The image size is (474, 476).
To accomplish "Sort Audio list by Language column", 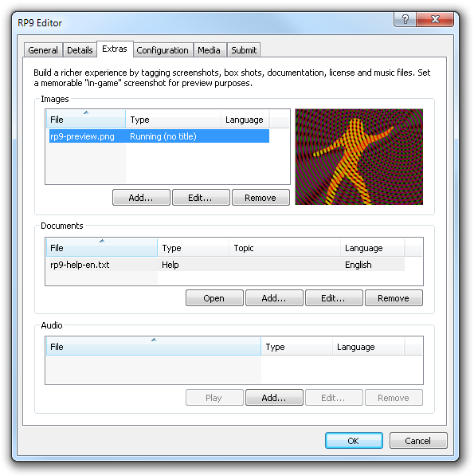I will 369,346.
